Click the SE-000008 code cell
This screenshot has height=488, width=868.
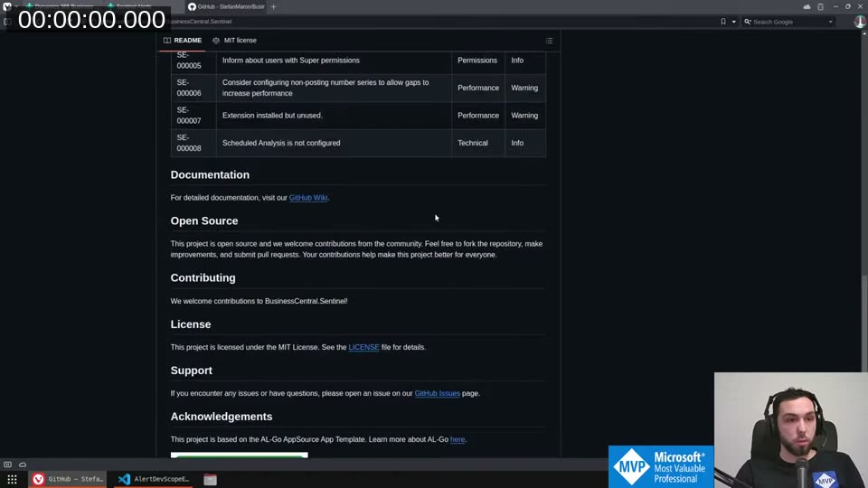193,143
